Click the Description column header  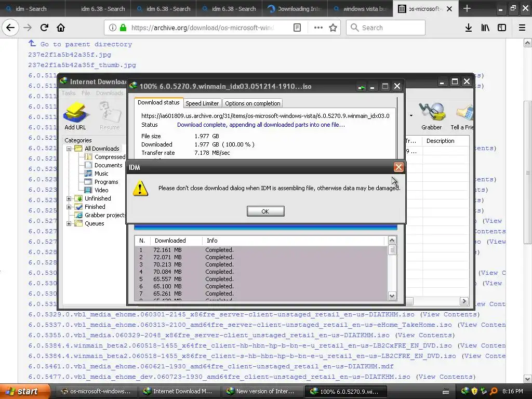(x=440, y=141)
